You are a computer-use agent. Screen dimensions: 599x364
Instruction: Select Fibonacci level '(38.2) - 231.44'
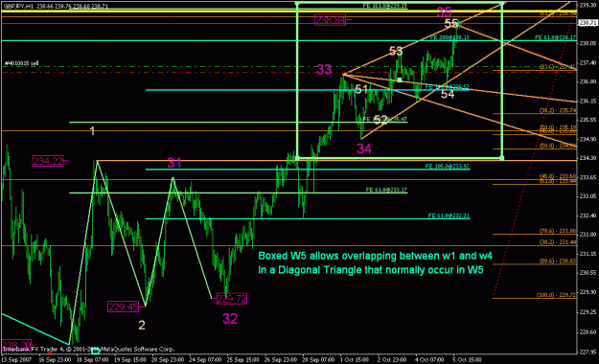click(x=558, y=242)
